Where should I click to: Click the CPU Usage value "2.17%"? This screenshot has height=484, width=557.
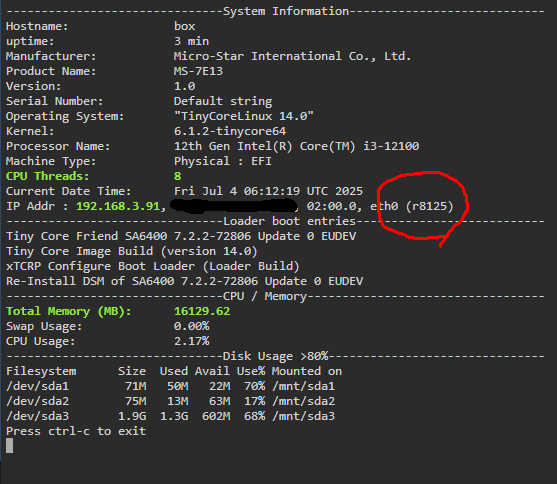click(x=191, y=341)
